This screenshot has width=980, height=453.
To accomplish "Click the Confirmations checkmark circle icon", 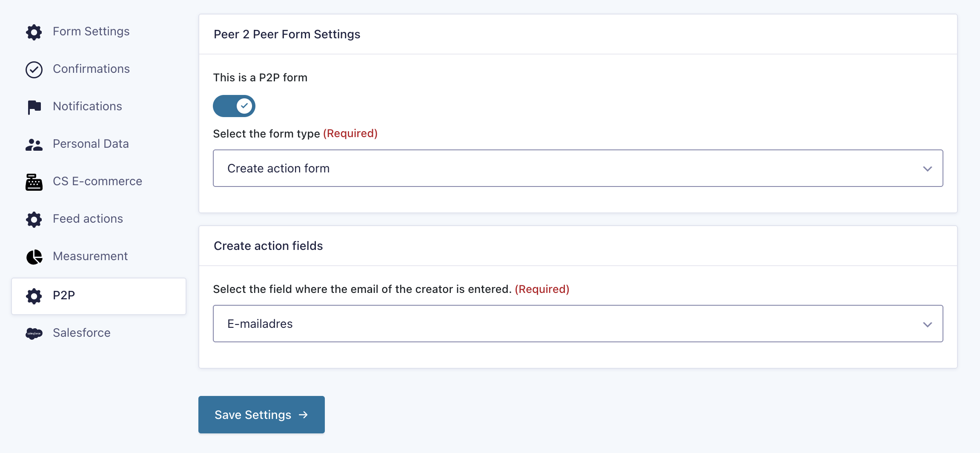I will pyautogui.click(x=34, y=70).
